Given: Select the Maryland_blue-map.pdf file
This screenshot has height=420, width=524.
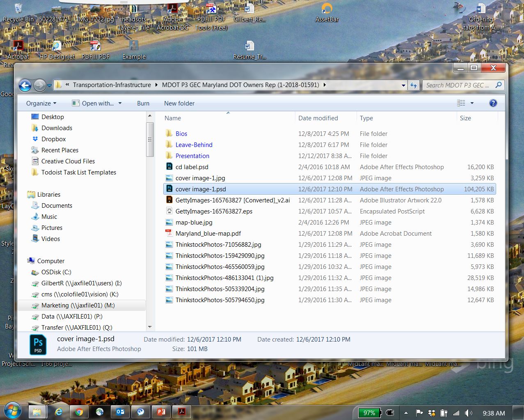Looking at the screenshot, I should [208, 234].
